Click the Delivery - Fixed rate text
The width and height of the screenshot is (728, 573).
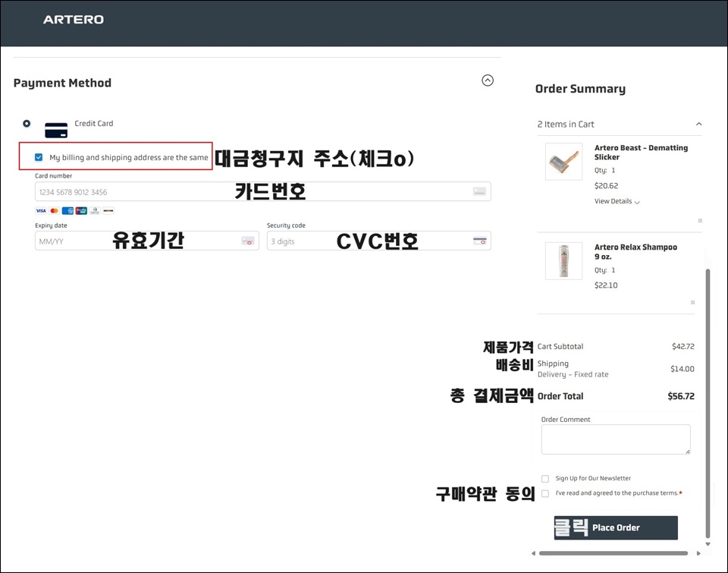[573, 374]
